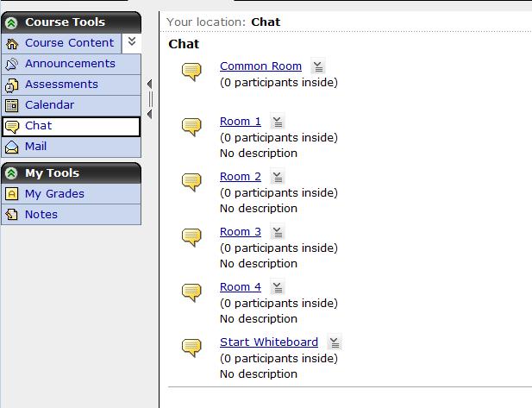Click the Notes icon in My Tools
The width and height of the screenshot is (532, 408).
coord(12,215)
